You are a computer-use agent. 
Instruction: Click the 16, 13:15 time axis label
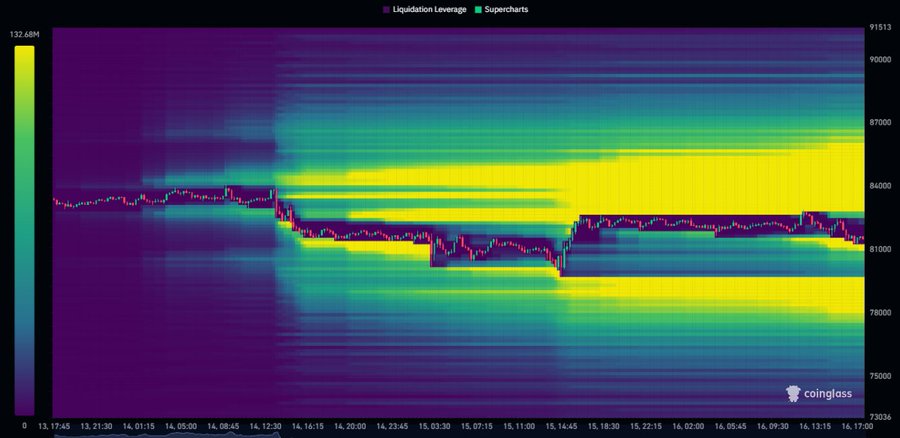(x=815, y=427)
